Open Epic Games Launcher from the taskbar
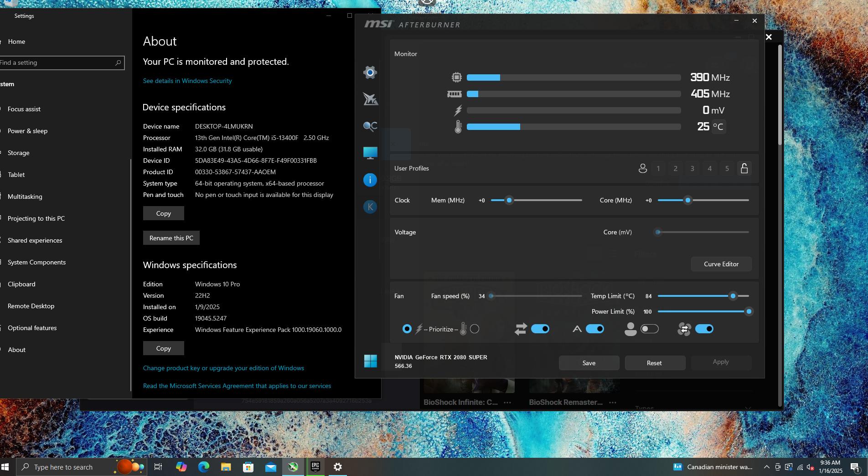 pyautogui.click(x=315, y=467)
